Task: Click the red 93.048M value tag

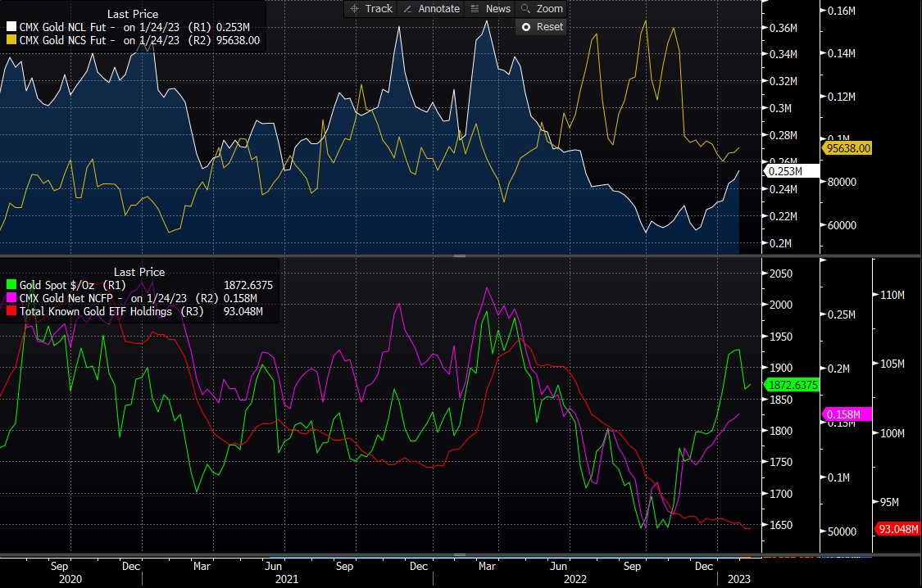Action: click(x=897, y=529)
